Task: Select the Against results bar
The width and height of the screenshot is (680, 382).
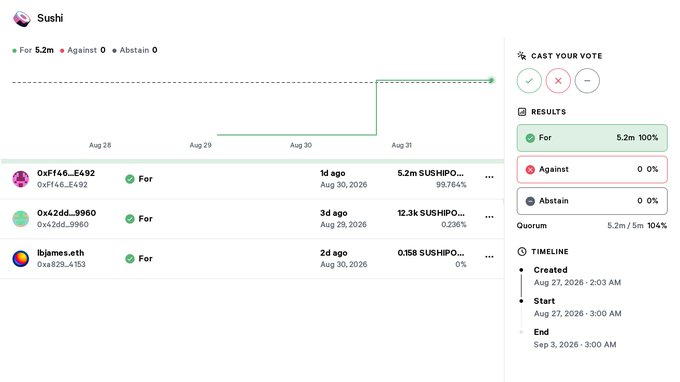Action: [x=592, y=170]
